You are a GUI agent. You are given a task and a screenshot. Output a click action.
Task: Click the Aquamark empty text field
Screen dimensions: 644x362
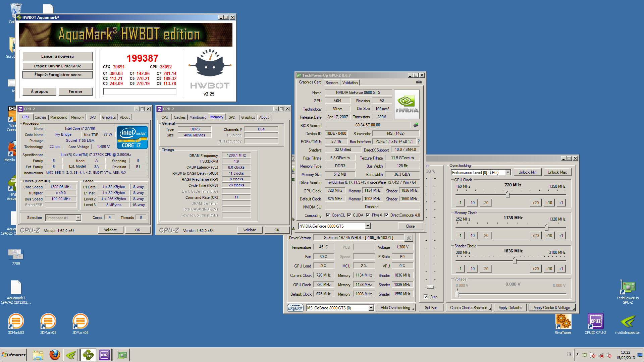[140, 92]
